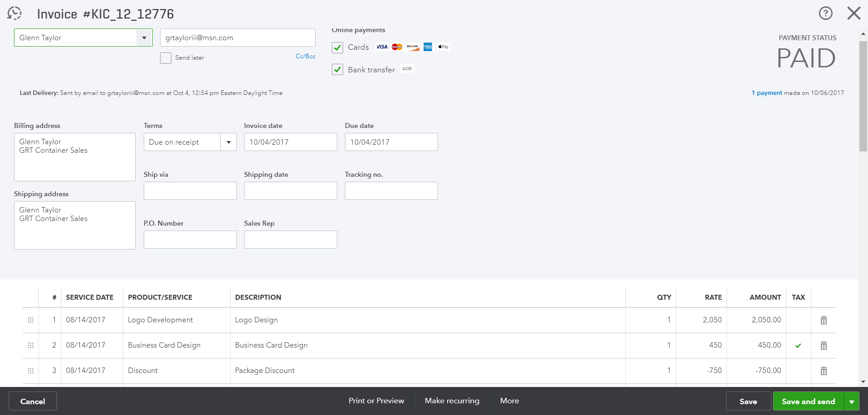Select Print or Preview option
The image size is (868, 415).
(x=376, y=401)
